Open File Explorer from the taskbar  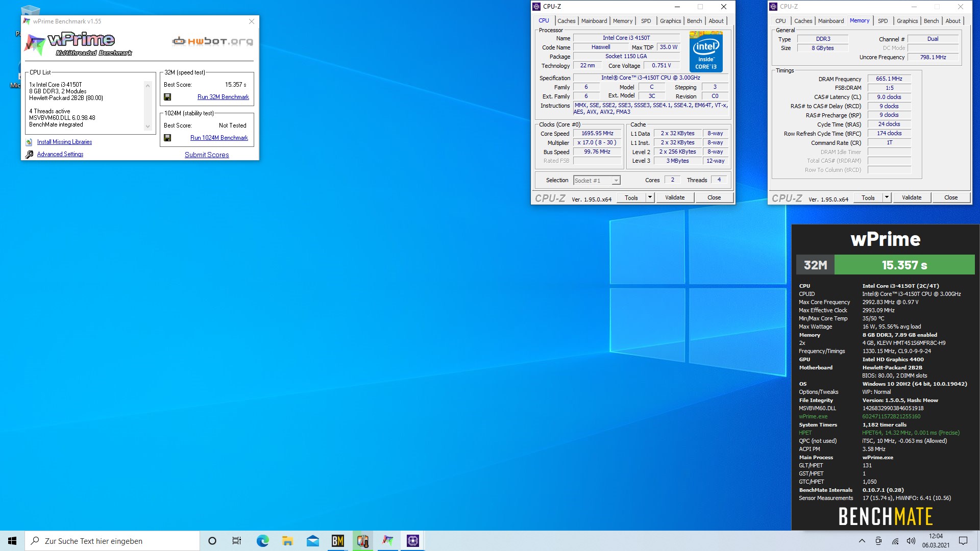point(287,541)
